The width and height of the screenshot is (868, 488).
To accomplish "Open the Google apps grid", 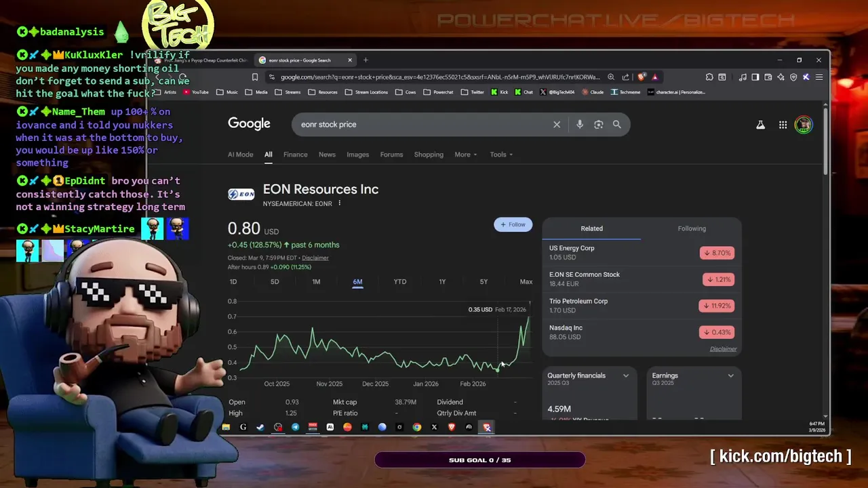I will coord(783,125).
